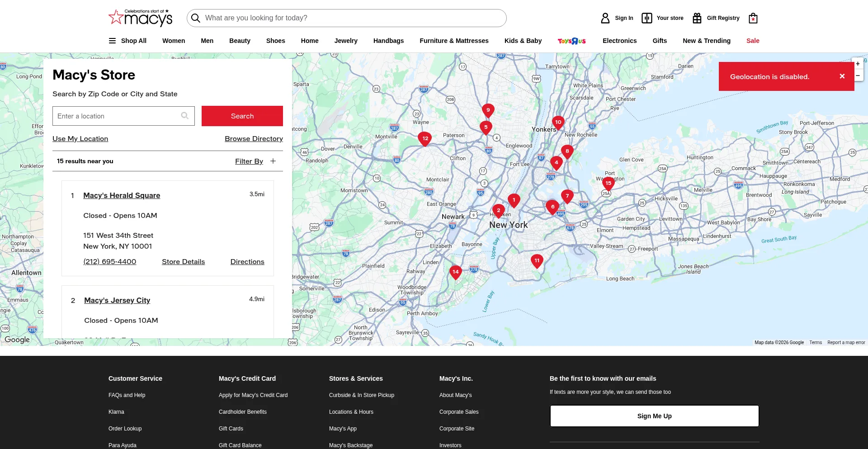Image resolution: width=868 pixels, height=449 pixels.
Task: Click the main product search field
Action: (347, 18)
